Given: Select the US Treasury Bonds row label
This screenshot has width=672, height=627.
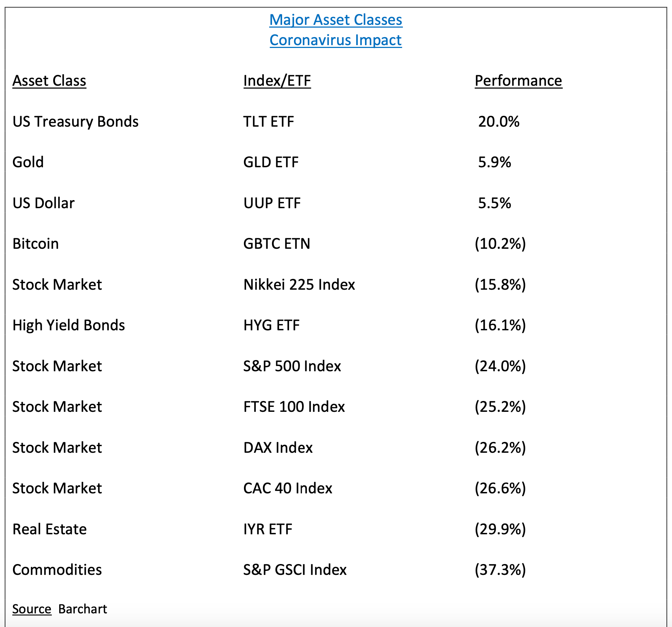Looking at the screenshot, I should 76,122.
